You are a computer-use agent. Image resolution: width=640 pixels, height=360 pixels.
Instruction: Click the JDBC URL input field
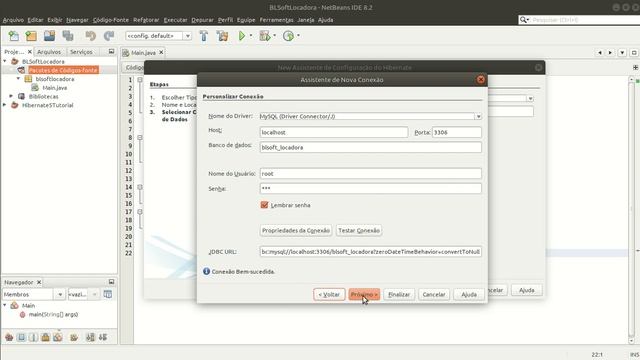[371, 252]
